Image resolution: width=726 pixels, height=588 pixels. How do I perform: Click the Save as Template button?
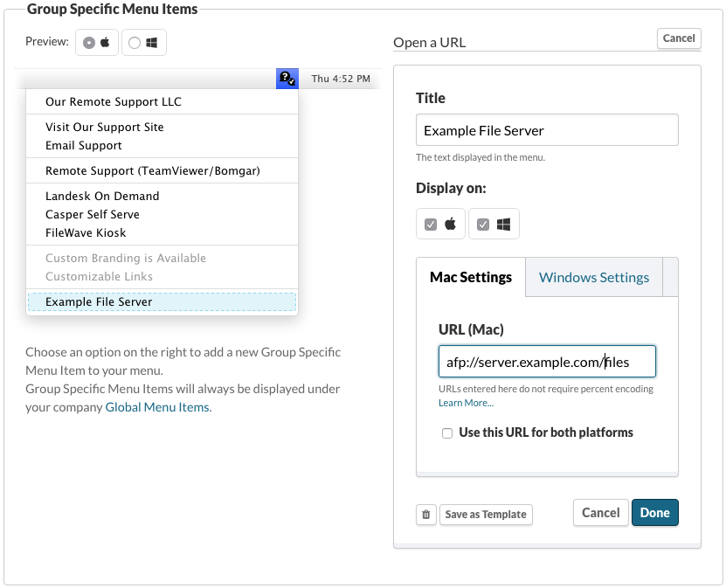[486, 515]
